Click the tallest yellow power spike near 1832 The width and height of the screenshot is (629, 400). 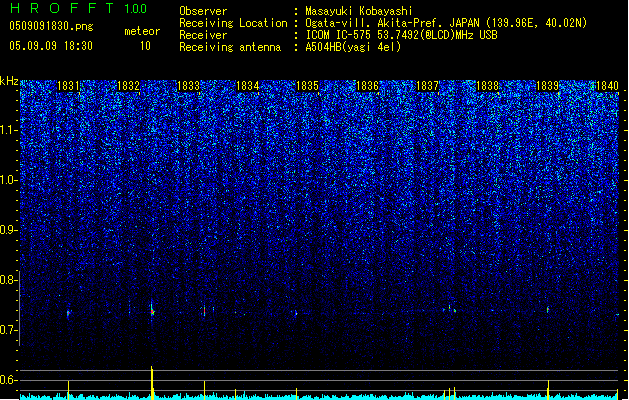point(152,382)
